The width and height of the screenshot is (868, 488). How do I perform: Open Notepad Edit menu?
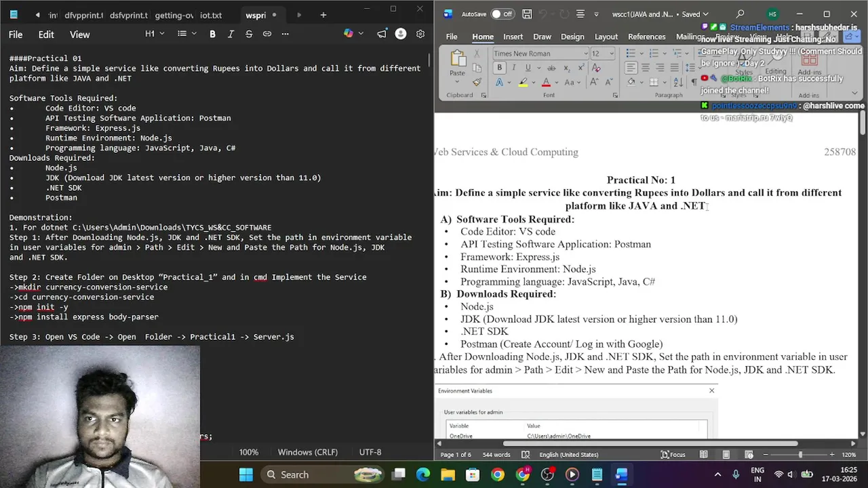[46, 35]
